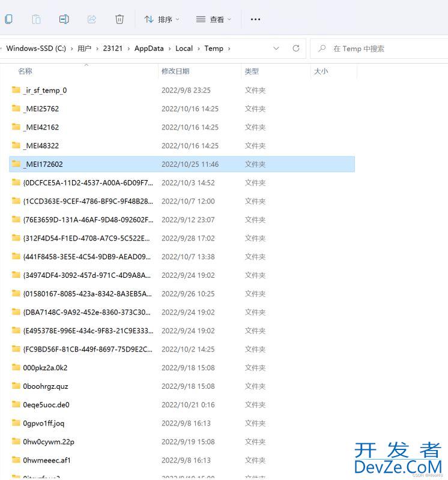The image size is (448, 480).
Task: Click AppData in the breadcrumb path
Action: pos(149,49)
